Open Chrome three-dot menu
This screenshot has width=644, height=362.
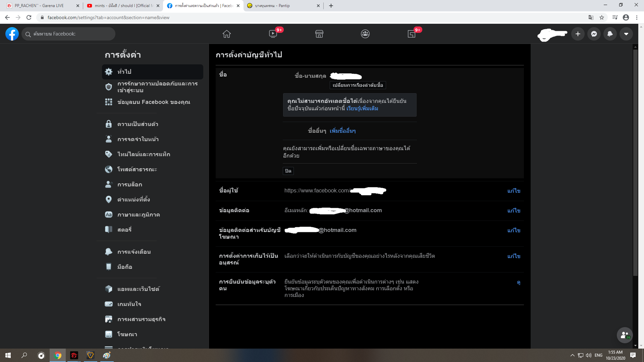[637, 17]
